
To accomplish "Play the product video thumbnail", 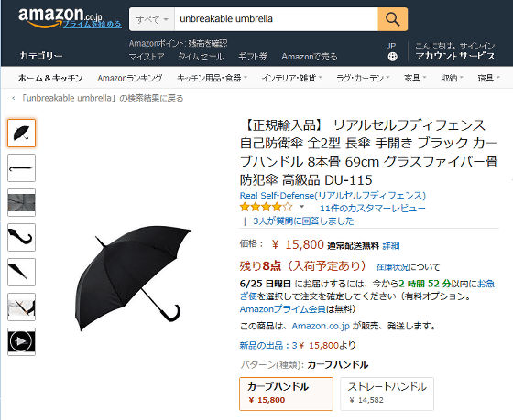I will click(22, 341).
